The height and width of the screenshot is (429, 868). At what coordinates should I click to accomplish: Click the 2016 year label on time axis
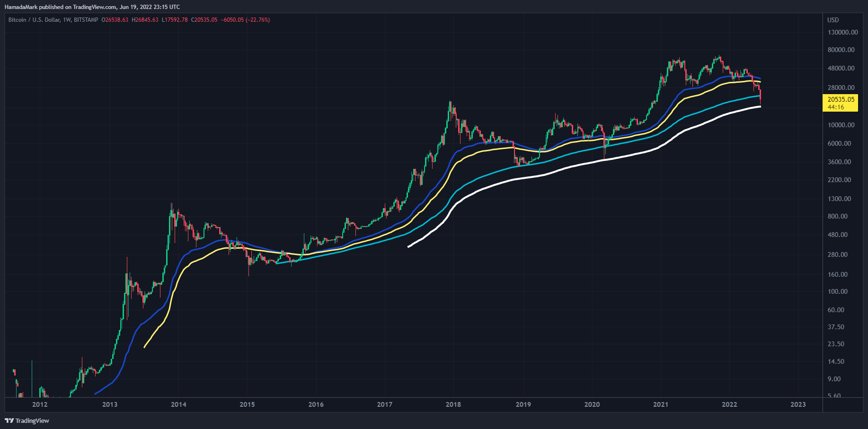pos(316,404)
